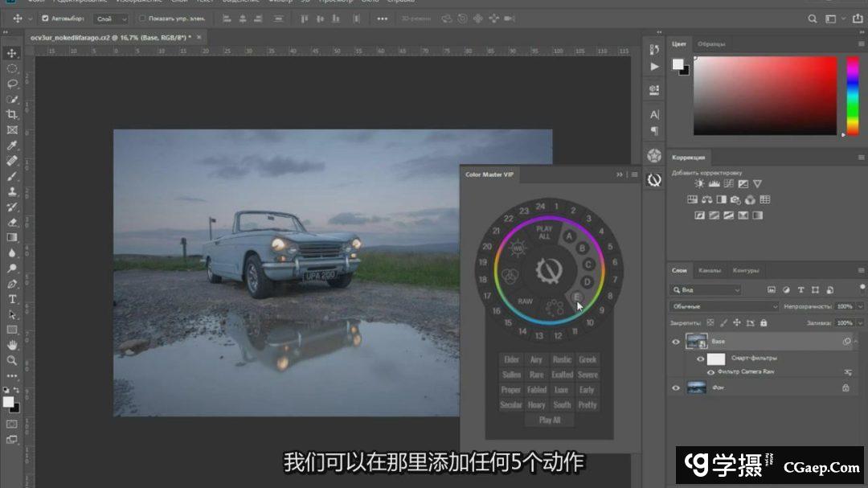
Task: Open the Слой auto-select dropdown
Action: [111, 18]
